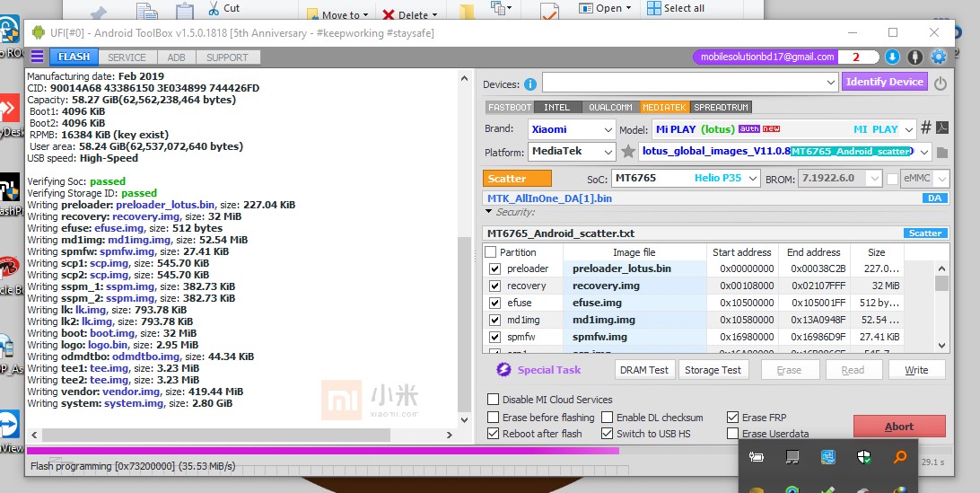Click the orange magnifier tray icon

click(x=900, y=457)
